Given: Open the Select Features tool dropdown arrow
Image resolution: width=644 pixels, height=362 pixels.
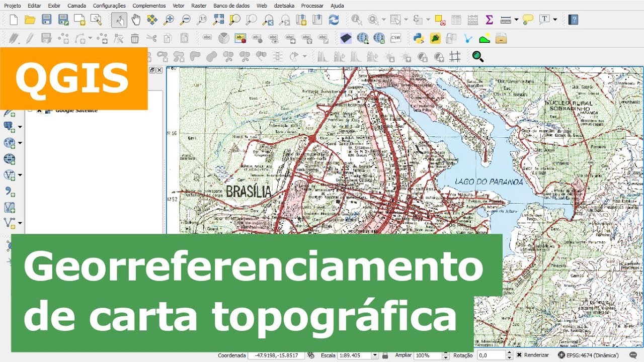Looking at the screenshot, I should click(x=406, y=20).
